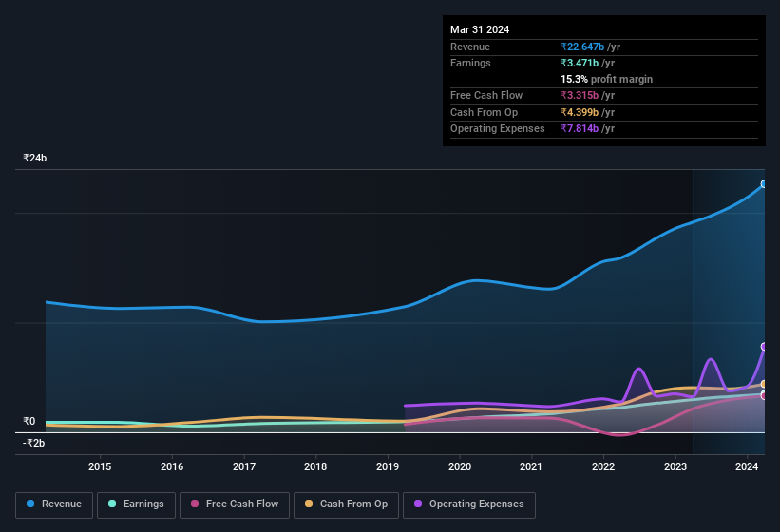Click the Operating Expenses endpoint marker
780x532 pixels.
764,347
